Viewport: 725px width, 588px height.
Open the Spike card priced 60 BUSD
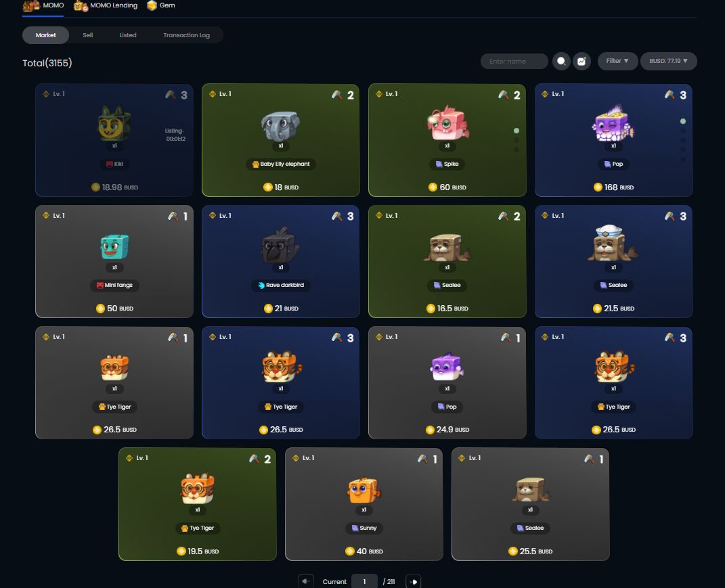pos(447,140)
